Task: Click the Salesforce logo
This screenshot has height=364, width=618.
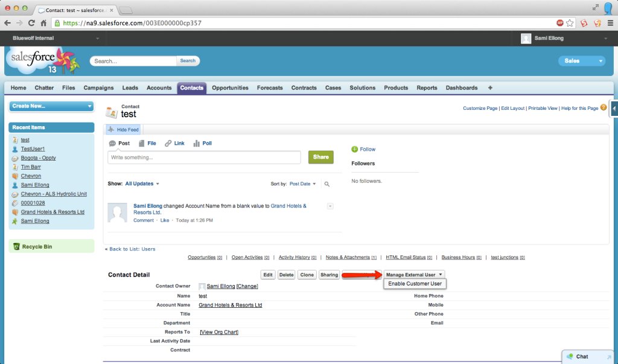Action: coord(43,60)
